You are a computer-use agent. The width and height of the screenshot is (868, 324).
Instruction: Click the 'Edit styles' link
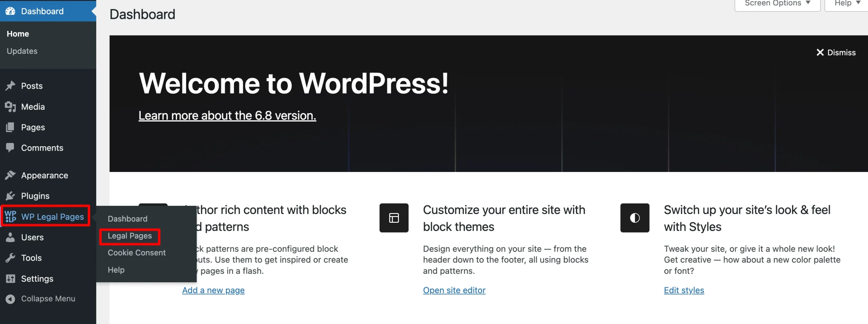click(x=684, y=290)
